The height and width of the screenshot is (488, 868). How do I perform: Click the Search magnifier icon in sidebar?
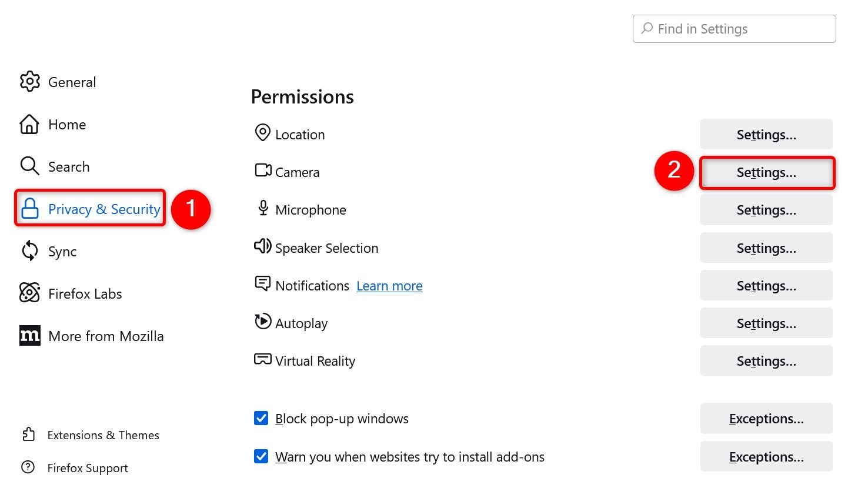point(29,166)
